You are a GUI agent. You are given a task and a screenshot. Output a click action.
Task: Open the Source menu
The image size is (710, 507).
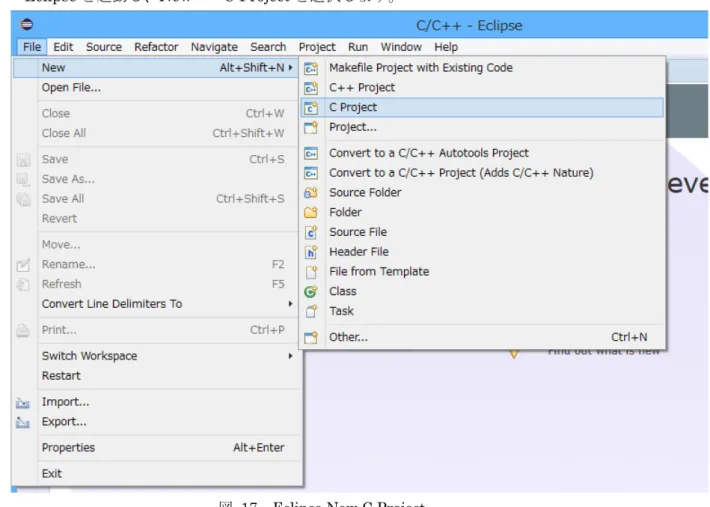coord(104,47)
